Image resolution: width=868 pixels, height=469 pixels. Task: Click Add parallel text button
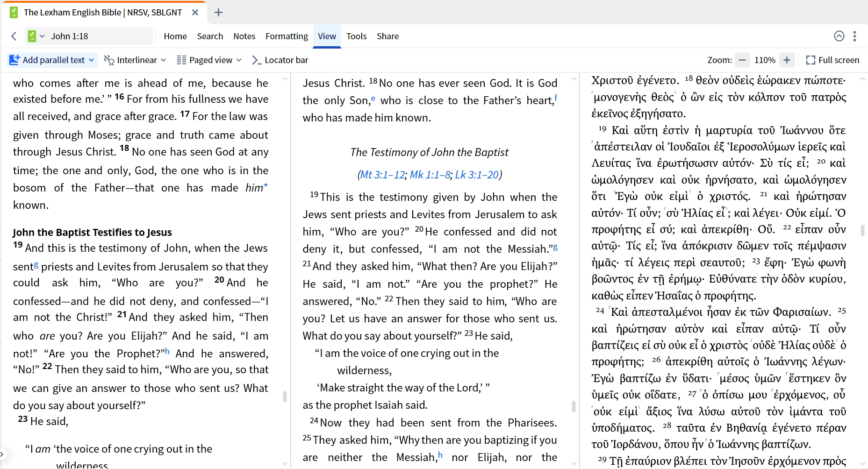[x=47, y=60]
